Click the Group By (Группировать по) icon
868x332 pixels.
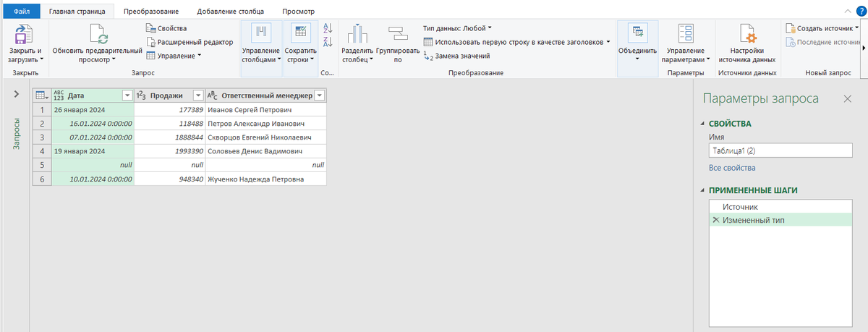(x=398, y=33)
